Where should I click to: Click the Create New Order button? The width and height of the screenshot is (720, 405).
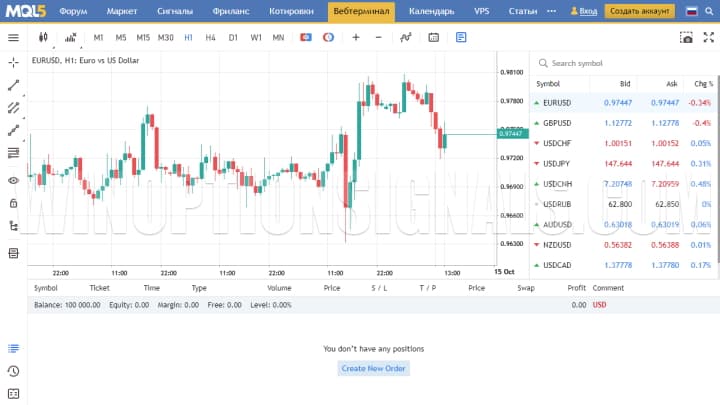pyautogui.click(x=374, y=368)
